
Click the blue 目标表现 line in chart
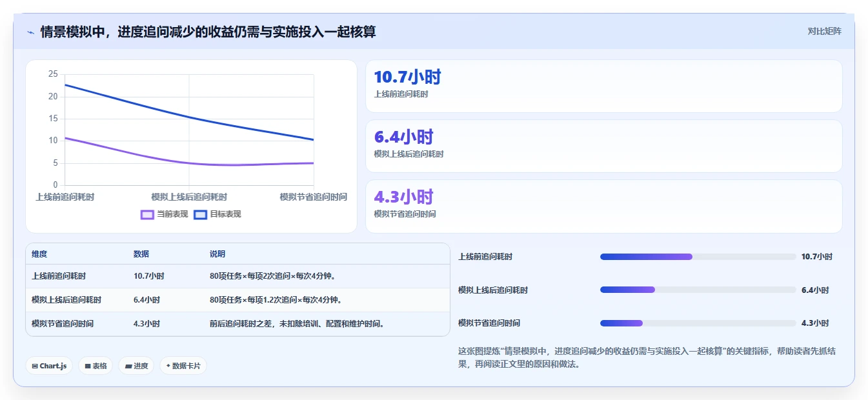point(189,117)
